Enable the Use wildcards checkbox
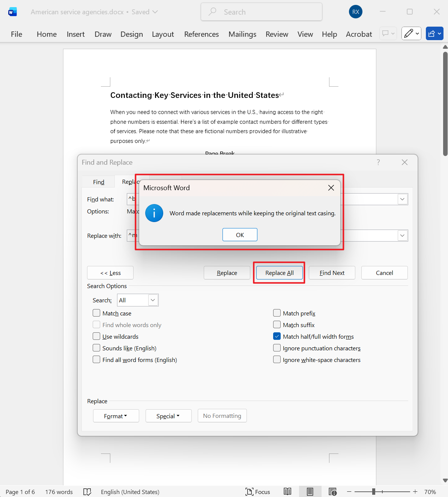The image size is (448, 497). click(x=97, y=336)
